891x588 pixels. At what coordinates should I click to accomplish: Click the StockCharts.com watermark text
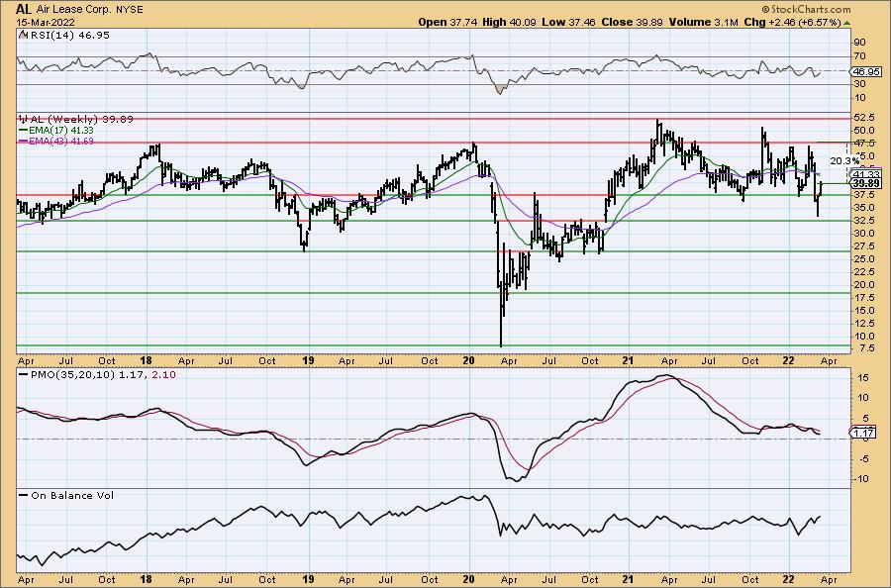point(806,9)
